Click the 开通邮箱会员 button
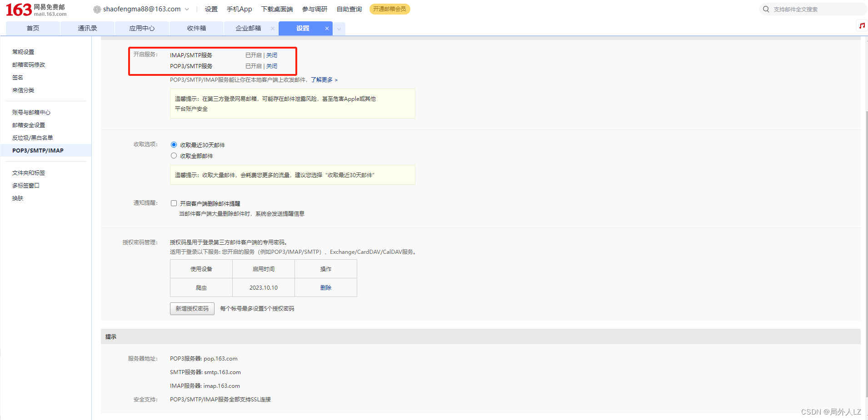Image resolution: width=868 pixels, height=420 pixels. (389, 9)
